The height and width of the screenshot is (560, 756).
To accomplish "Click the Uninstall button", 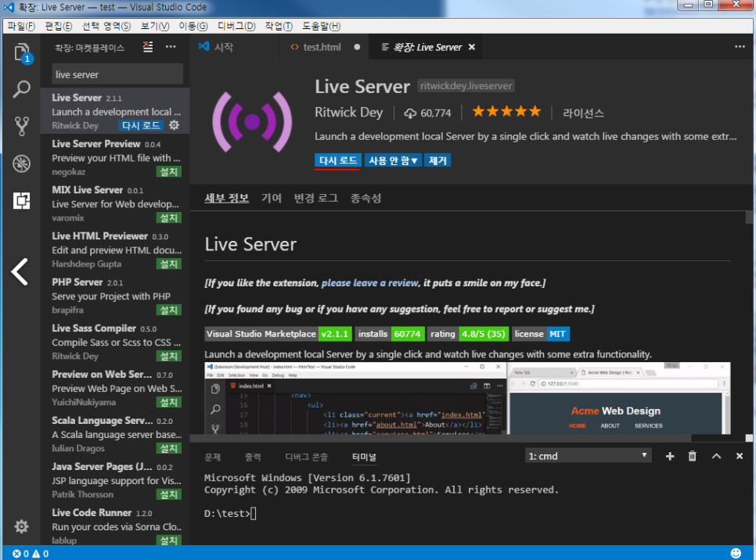I will 437,160.
